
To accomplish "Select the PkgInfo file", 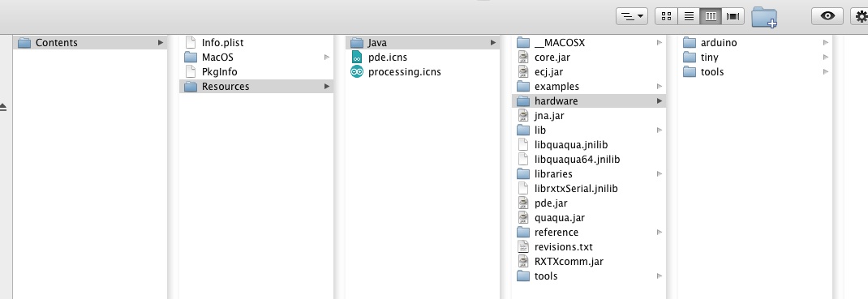I will click(x=256, y=72).
